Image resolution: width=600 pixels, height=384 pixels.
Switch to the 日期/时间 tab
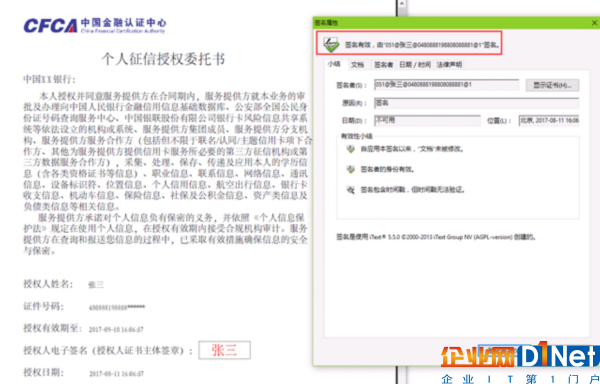(415, 65)
